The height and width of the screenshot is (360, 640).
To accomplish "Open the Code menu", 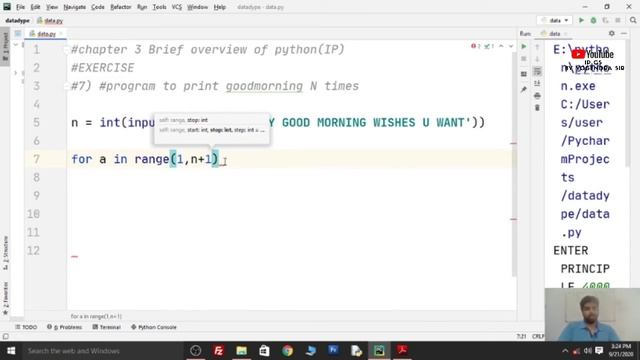I will (98, 7).
